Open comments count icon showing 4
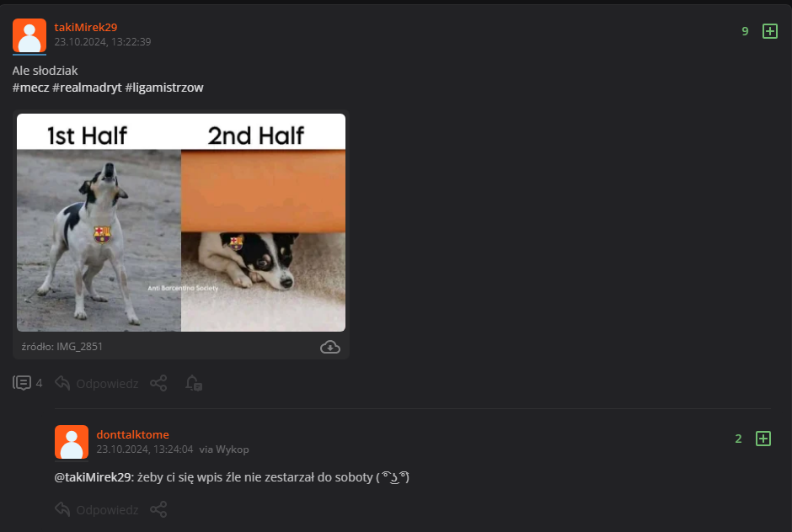792x532 pixels. (27, 383)
